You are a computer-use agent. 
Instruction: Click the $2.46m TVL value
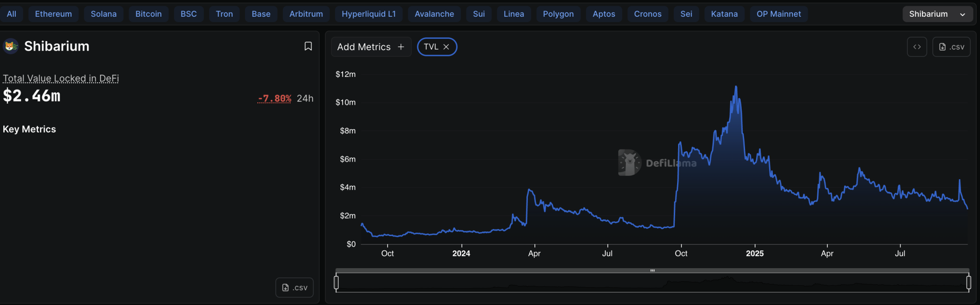[32, 96]
